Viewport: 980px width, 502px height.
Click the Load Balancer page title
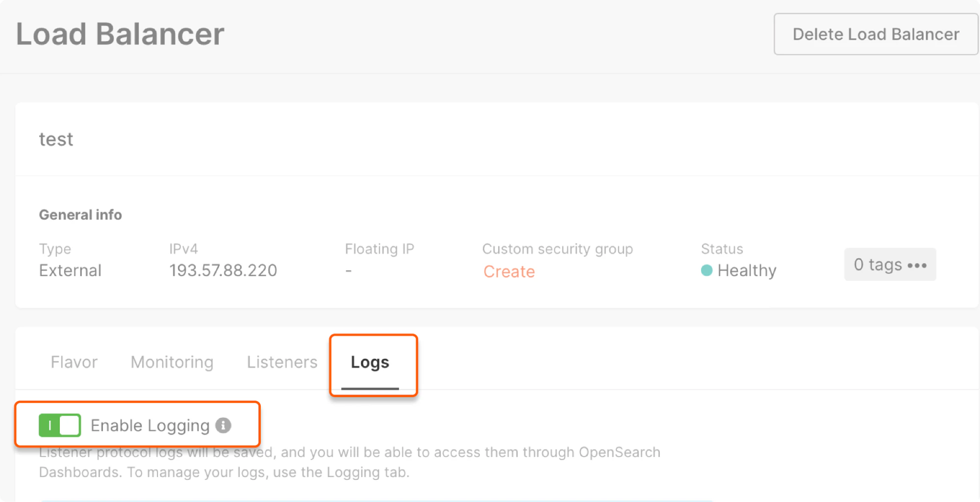[x=119, y=33]
